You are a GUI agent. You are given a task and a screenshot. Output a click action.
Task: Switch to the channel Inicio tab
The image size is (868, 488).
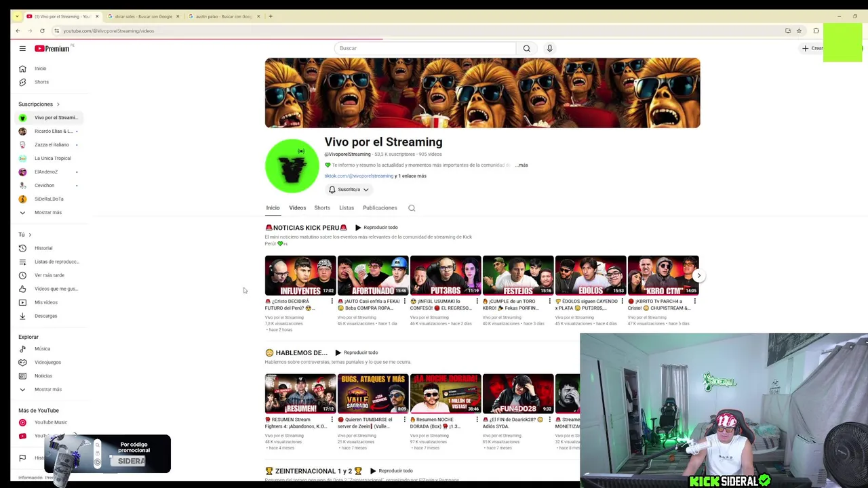pos(273,208)
